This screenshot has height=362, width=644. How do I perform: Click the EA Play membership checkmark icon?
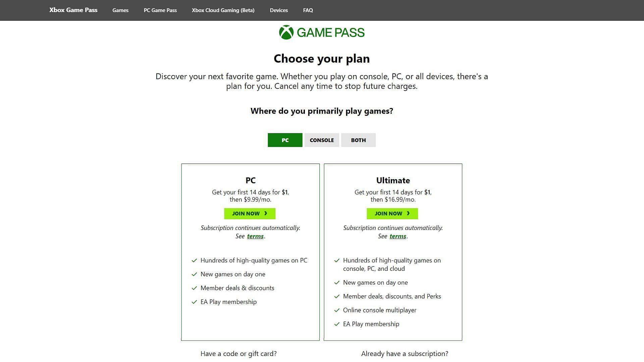[193, 302]
